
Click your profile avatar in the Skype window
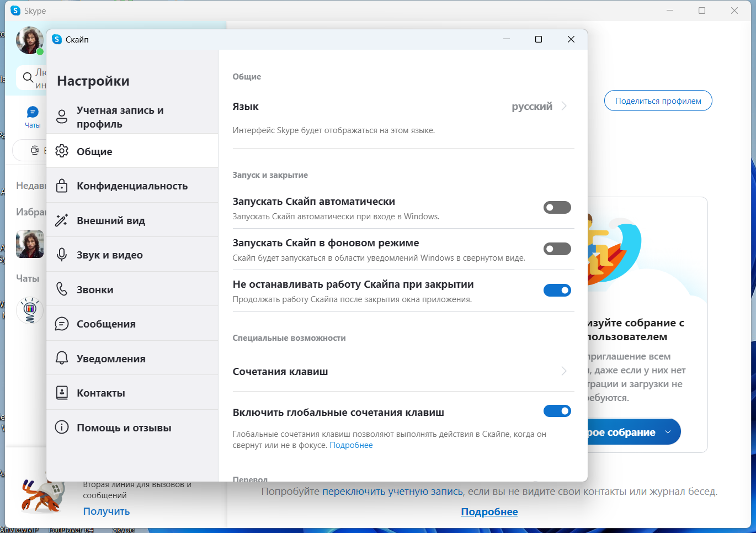[x=30, y=40]
